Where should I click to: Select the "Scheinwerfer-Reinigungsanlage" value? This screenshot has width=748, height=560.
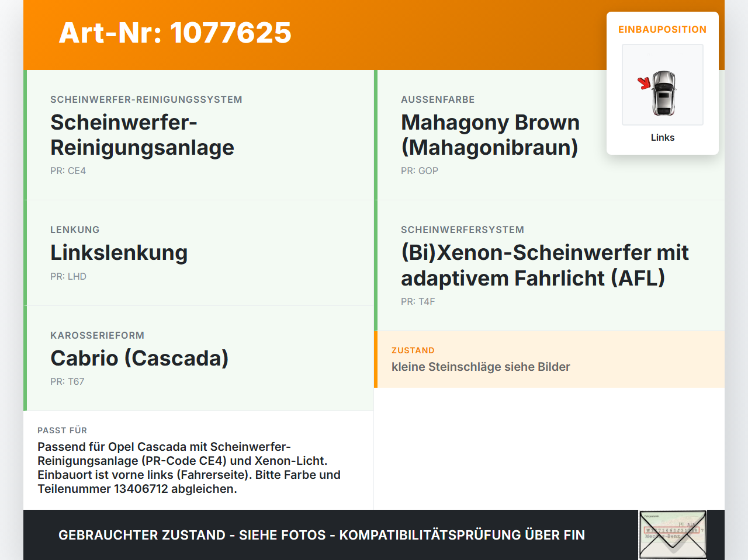tap(142, 135)
